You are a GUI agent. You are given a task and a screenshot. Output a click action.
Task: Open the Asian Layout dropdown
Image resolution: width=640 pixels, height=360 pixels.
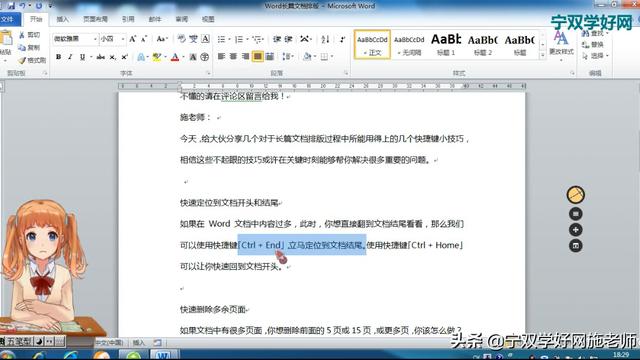(305, 39)
